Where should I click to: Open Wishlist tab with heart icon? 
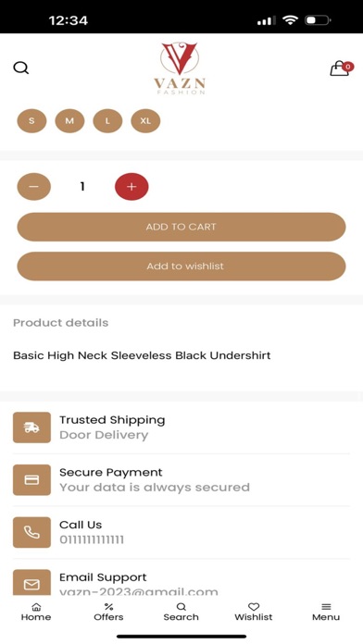(254, 612)
